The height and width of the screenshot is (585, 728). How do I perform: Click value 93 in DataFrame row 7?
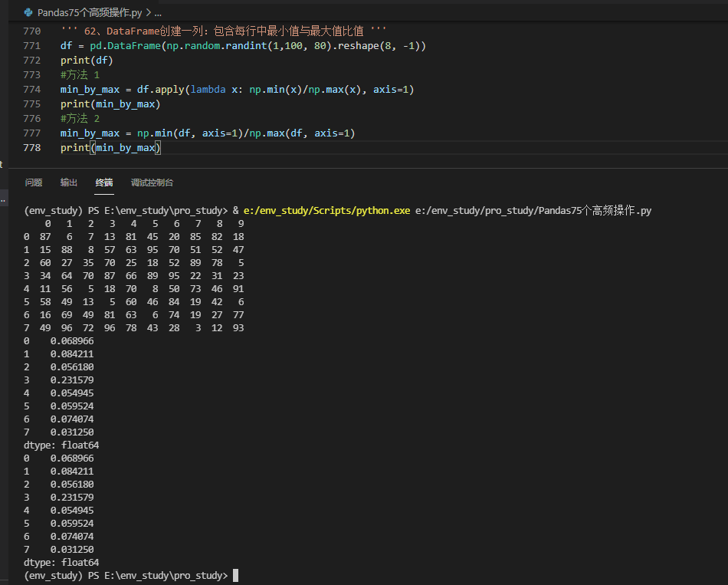click(x=238, y=328)
